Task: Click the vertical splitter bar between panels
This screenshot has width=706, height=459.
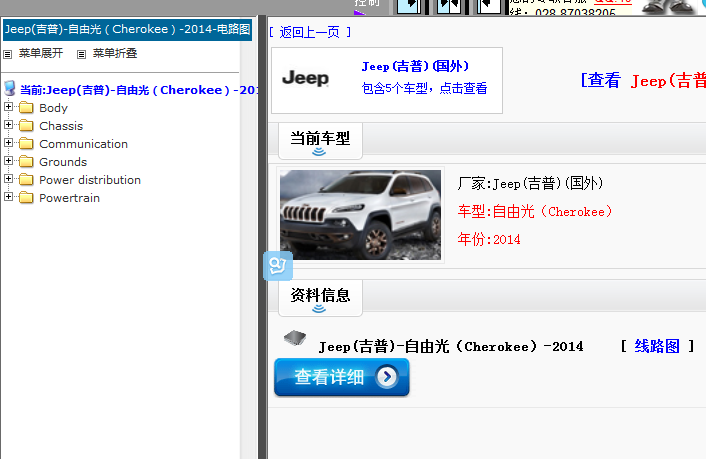Action: [262, 237]
